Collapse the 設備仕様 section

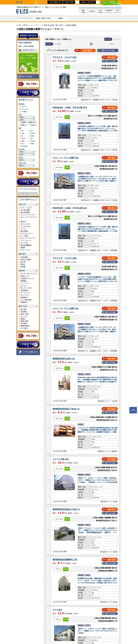pyautogui.click(x=28, y=270)
